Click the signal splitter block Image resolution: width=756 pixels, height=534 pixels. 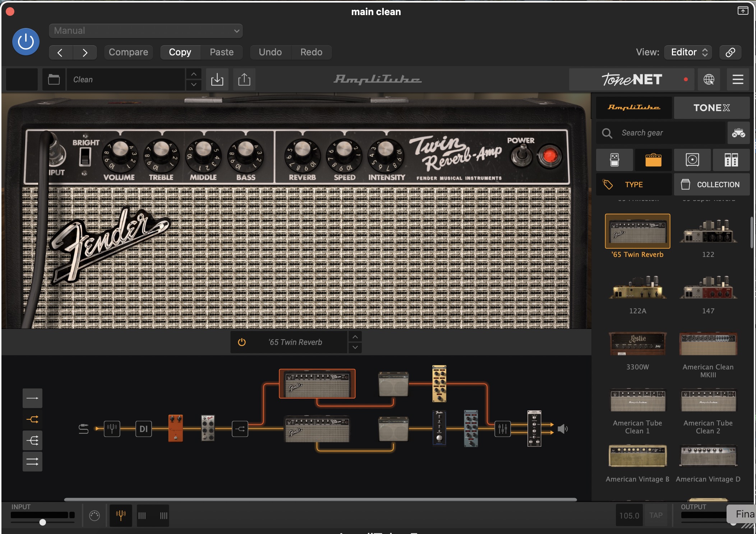(240, 429)
